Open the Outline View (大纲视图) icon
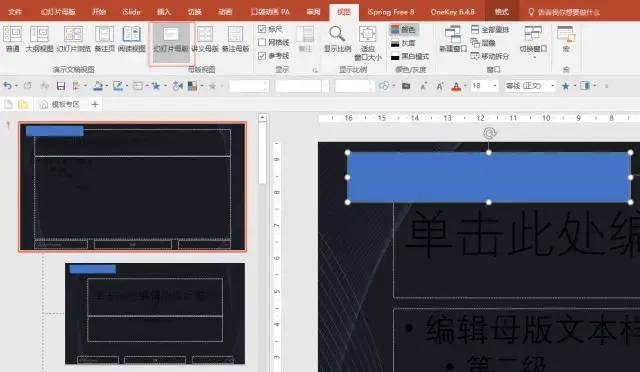The image size is (640, 372). [x=39, y=39]
